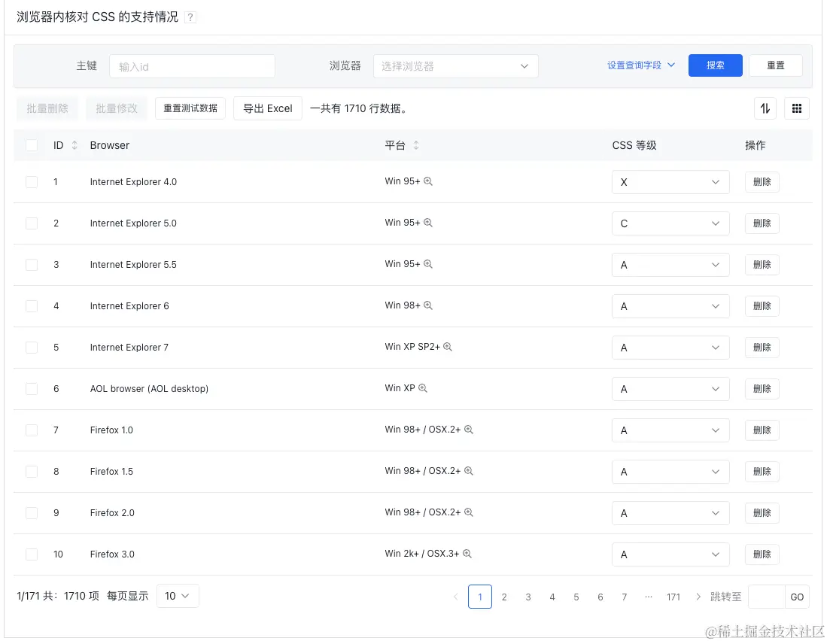Click magnifier icon in Firefox 2.0 row
The width and height of the screenshot is (830, 644).
point(469,512)
